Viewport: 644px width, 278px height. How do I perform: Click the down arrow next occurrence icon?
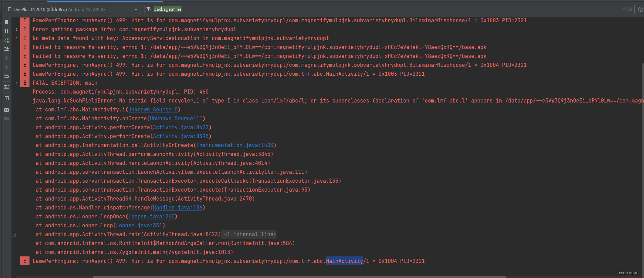click(x=7, y=67)
